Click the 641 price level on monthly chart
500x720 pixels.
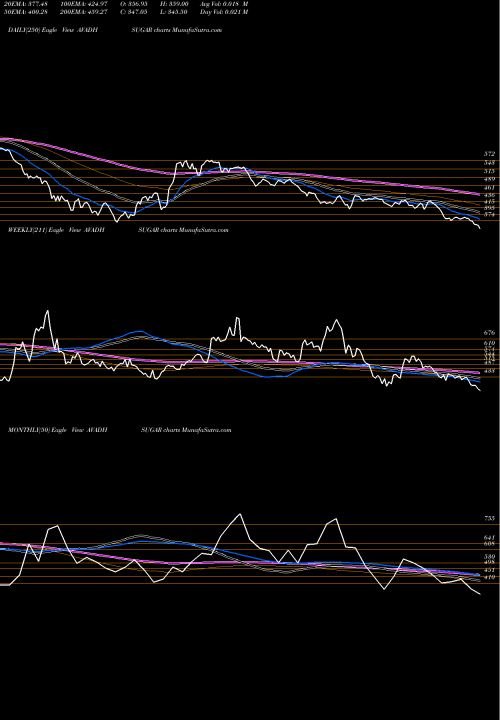(x=489, y=537)
